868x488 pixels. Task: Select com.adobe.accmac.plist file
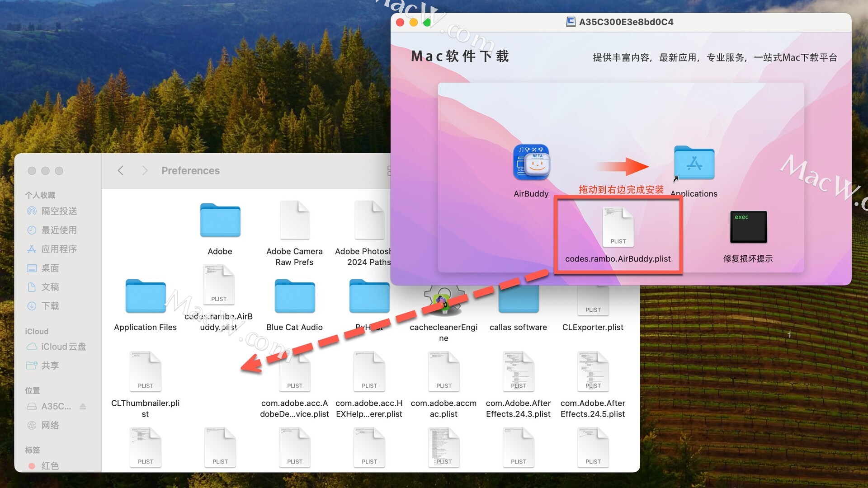coord(444,371)
